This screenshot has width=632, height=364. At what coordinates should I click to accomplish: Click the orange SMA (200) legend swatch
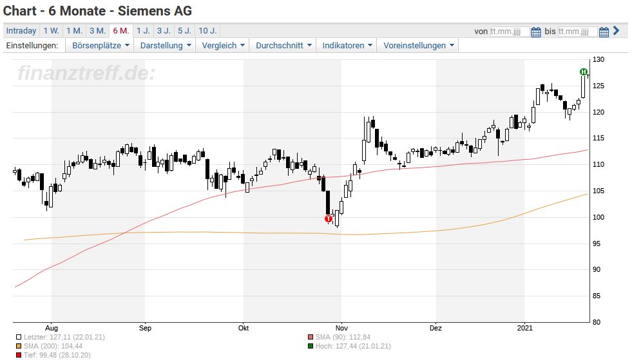click(19, 346)
